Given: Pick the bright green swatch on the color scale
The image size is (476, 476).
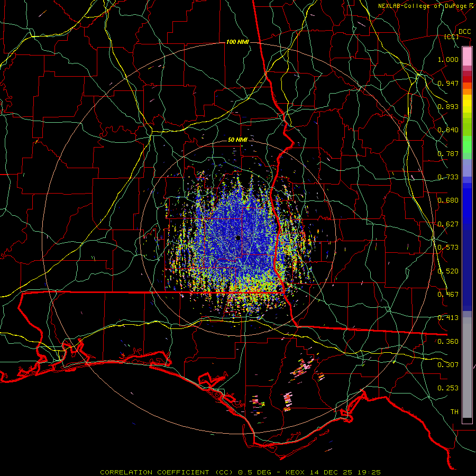Looking at the screenshot, I should [467, 144].
